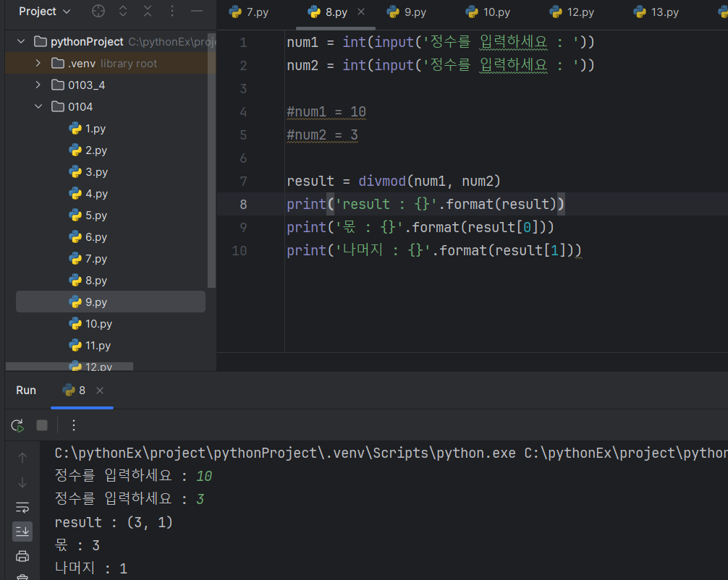Close the Run tab named 8

tap(100, 391)
